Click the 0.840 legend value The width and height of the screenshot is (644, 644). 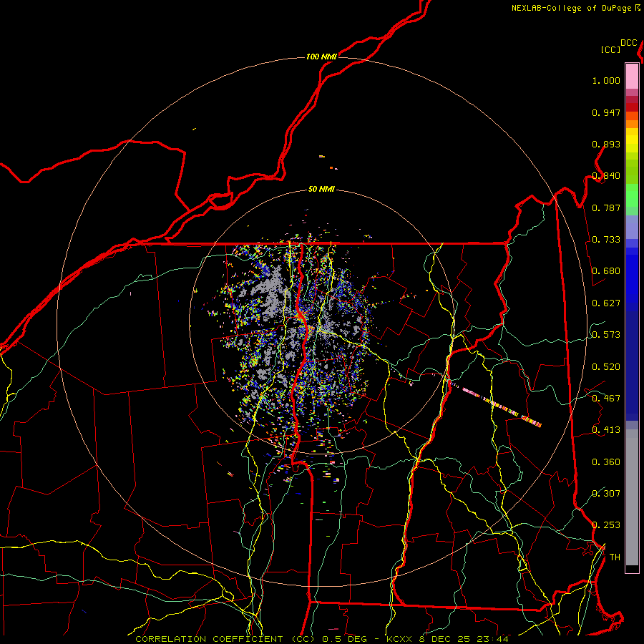pyautogui.click(x=606, y=176)
